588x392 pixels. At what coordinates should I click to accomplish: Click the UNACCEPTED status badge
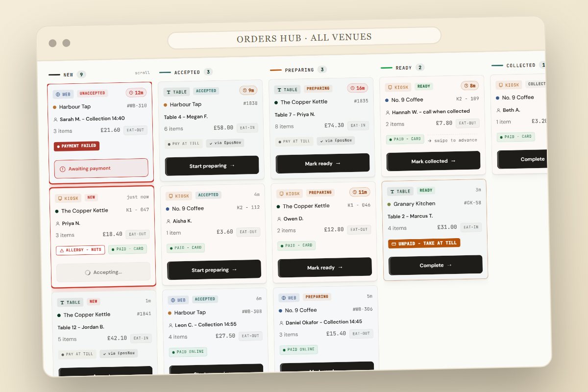[93, 93]
